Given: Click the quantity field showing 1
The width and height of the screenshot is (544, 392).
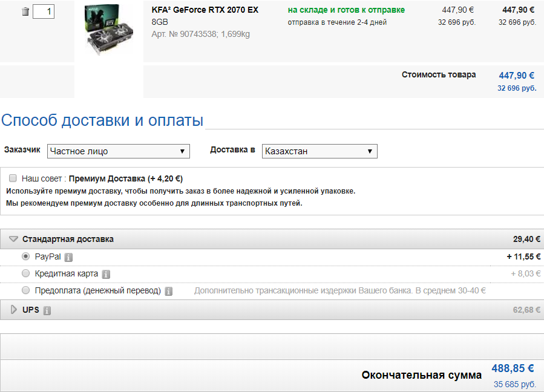Looking at the screenshot, I should [x=44, y=11].
